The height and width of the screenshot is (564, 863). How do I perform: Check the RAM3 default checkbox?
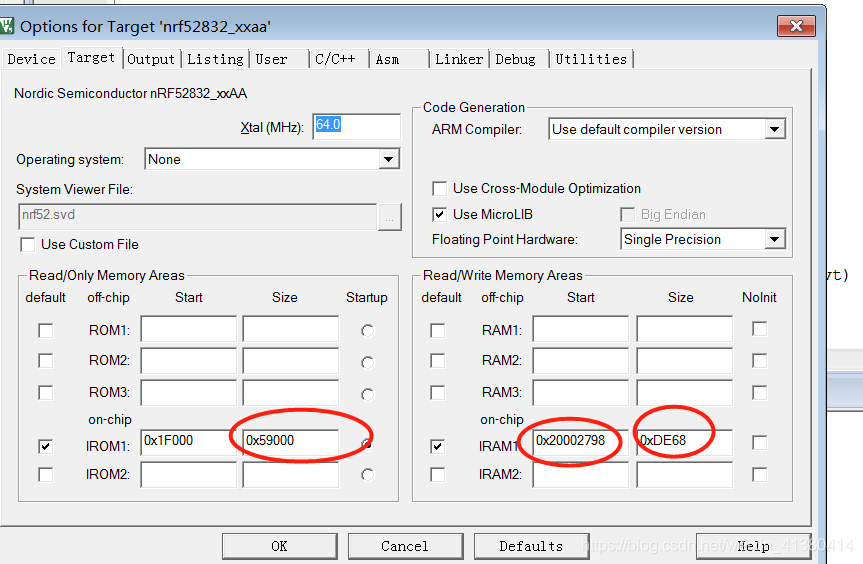[438, 392]
